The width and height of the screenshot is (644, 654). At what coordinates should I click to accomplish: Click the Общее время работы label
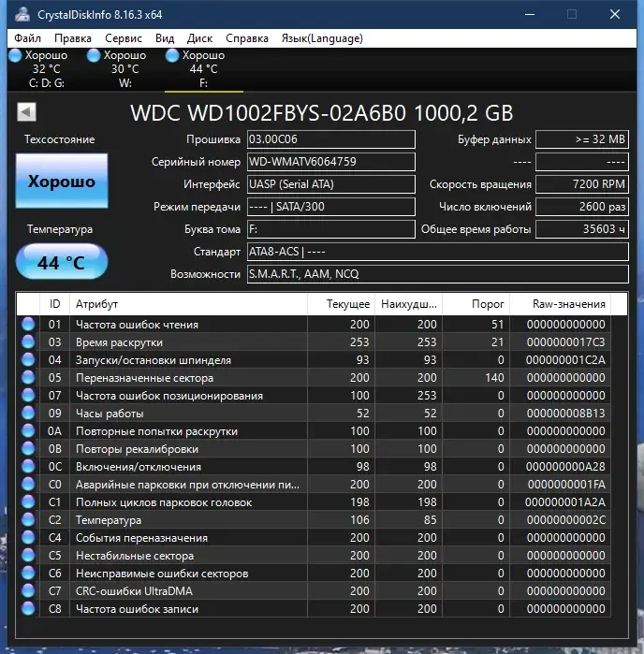[x=476, y=229]
